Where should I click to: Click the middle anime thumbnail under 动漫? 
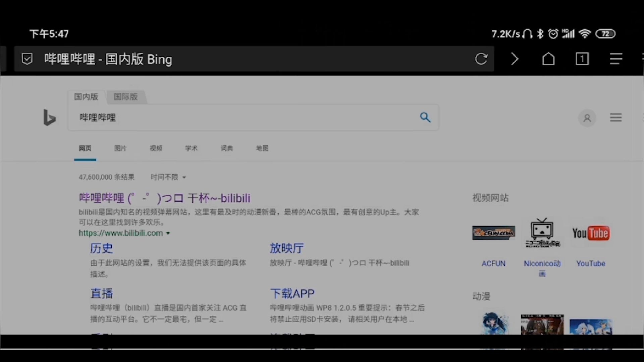point(542,324)
